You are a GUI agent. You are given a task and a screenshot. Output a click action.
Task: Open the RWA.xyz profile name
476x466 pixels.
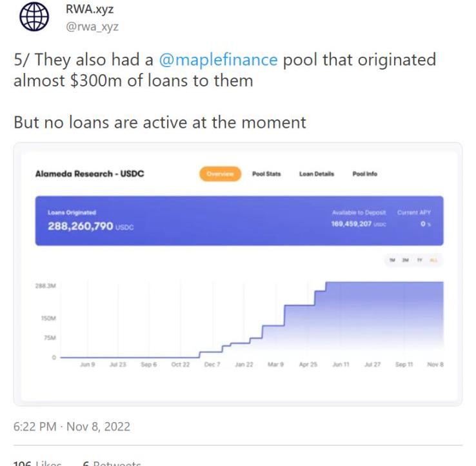90,8
